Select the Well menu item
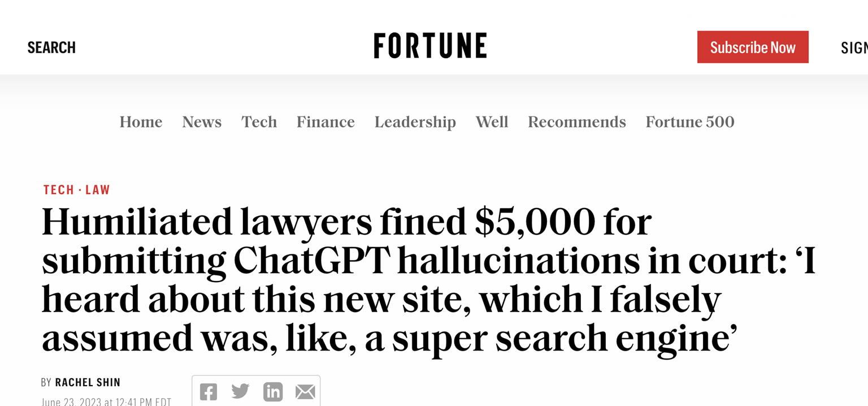Image resolution: width=868 pixels, height=406 pixels. 492,122
